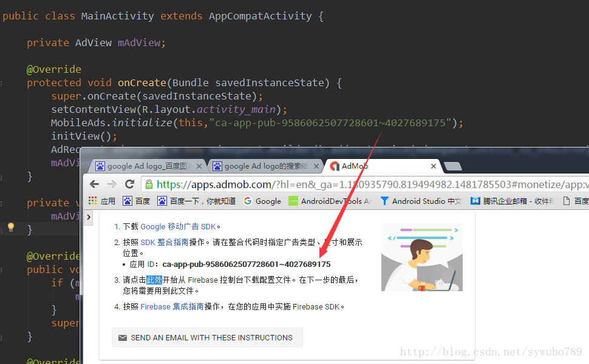
Task: Click the initView() call in code
Action: [84, 136]
